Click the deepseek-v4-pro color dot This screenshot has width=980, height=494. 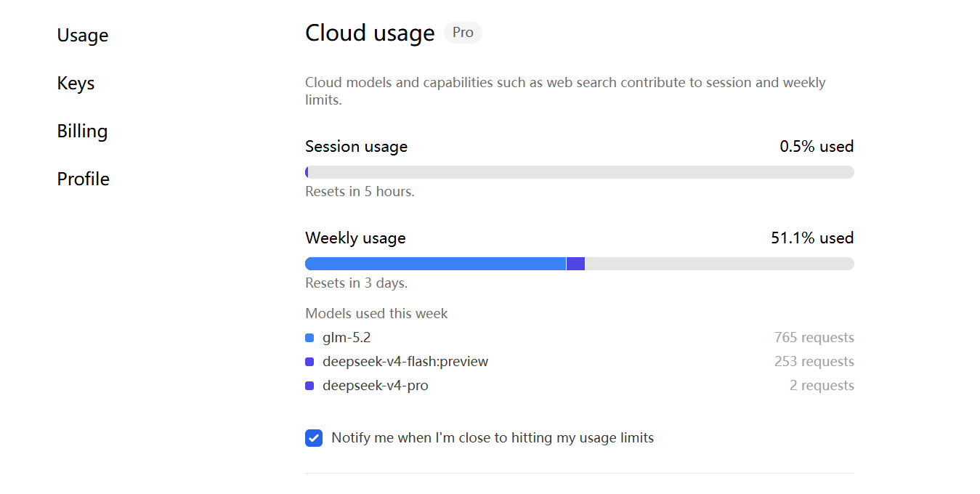pyautogui.click(x=309, y=386)
